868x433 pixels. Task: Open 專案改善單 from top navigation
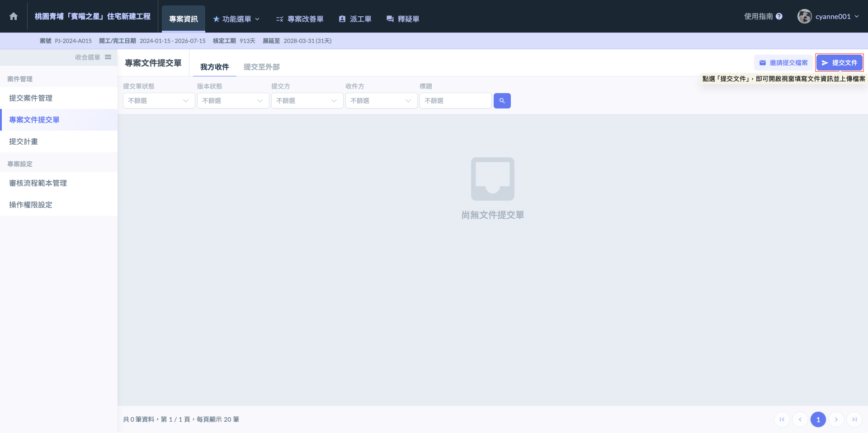pos(300,19)
